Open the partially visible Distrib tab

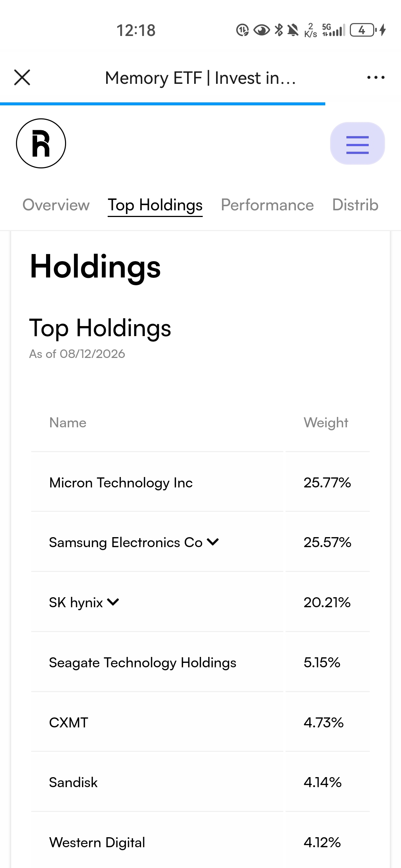click(x=355, y=205)
